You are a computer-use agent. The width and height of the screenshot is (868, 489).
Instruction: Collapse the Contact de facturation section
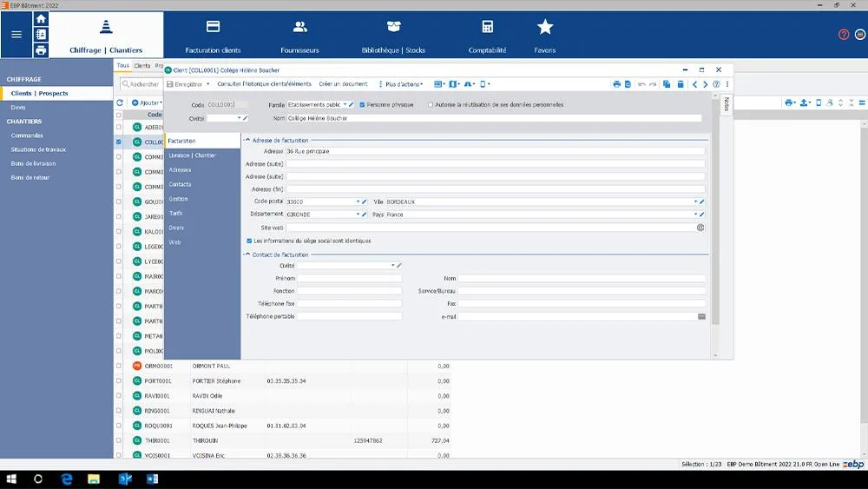pos(247,254)
